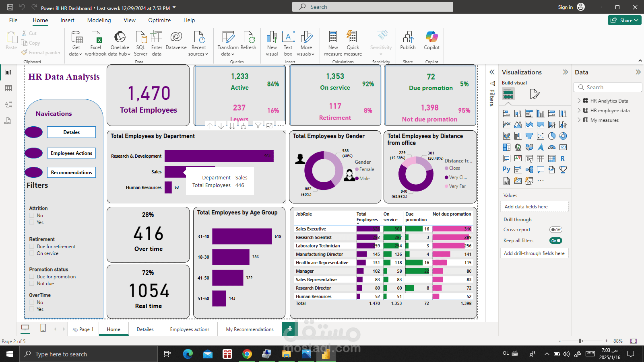Switch to Model view in left sidebar
644x362 pixels.
click(8, 105)
